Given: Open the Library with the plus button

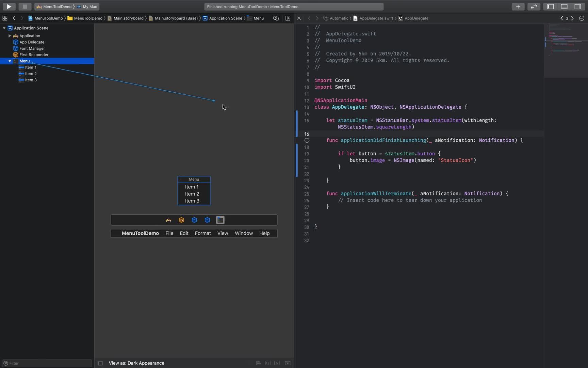Looking at the screenshot, I should 518,6.
